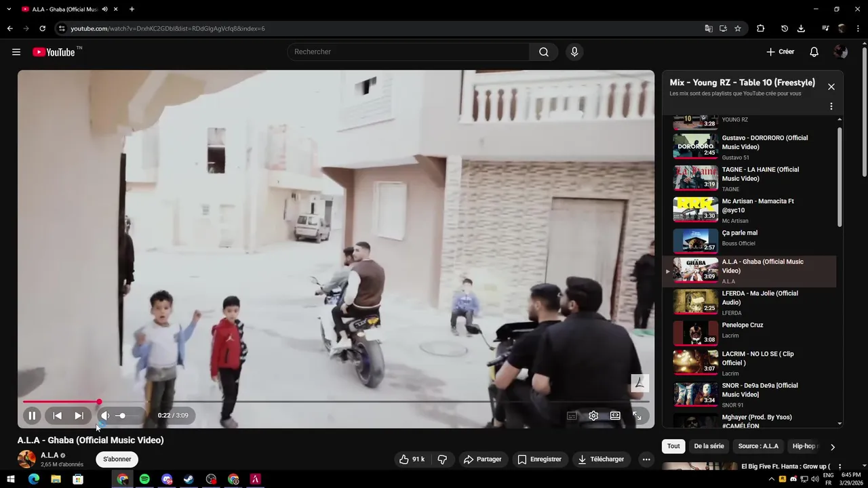Open the Chrome three-dot menu
Screen dimensions: 868x488
[x=859, y=28]
